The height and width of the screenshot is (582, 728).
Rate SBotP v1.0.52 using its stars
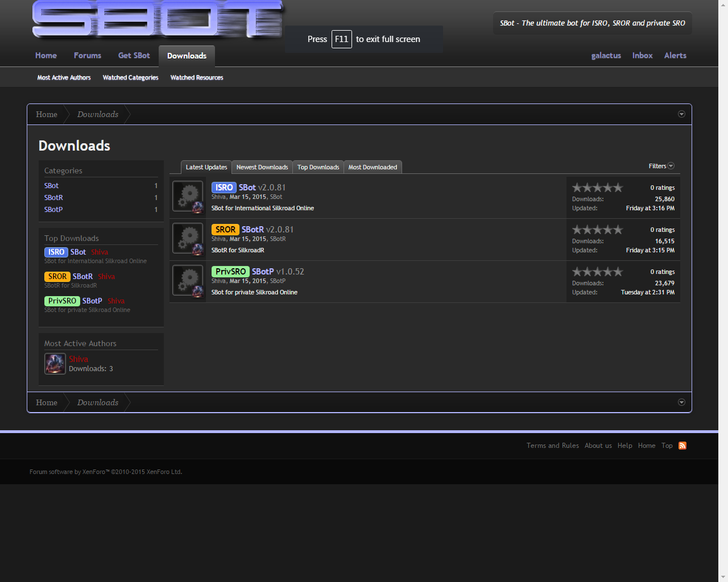click(597, 272)
